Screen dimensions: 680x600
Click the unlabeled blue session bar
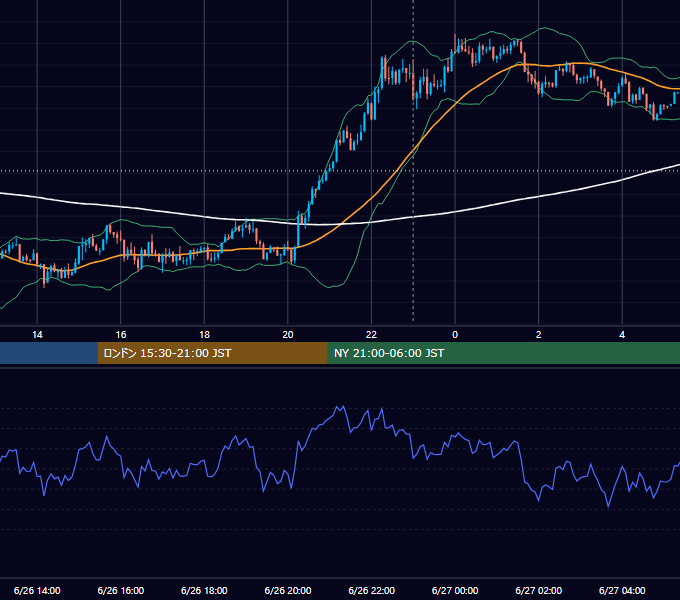[x=49, y=353]
